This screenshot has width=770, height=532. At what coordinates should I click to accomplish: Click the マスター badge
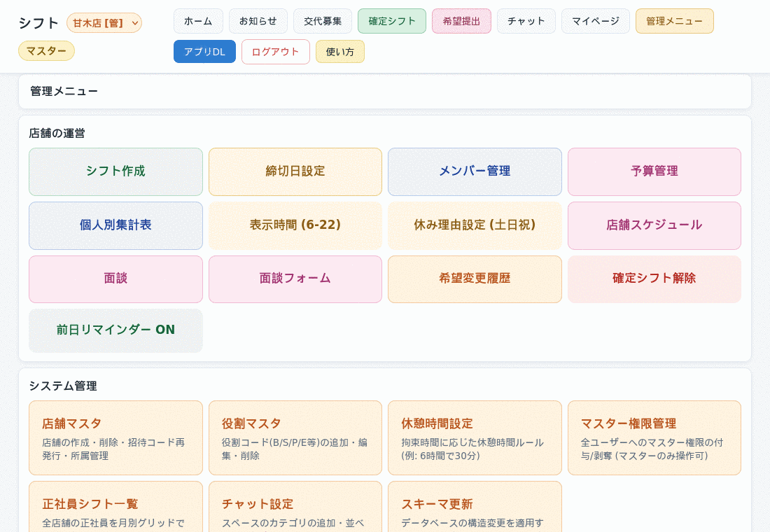click(x=46, y=51)
